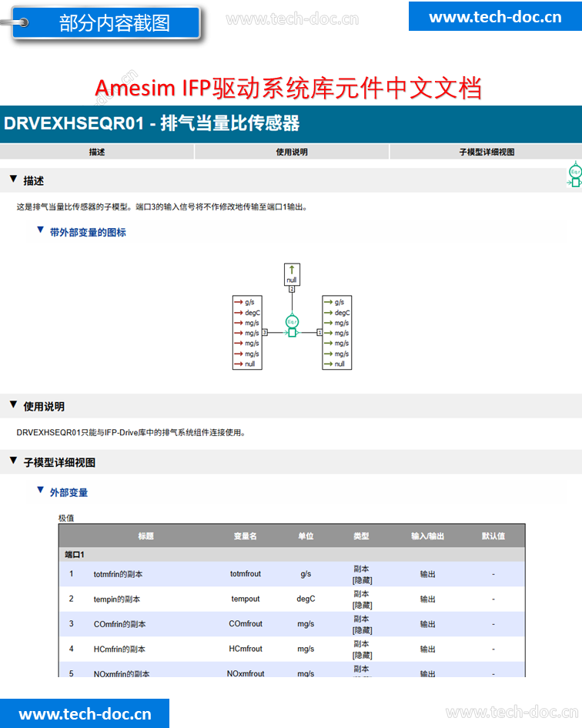Click the 输入/输出 column header
The height and width of the screenshot is (728, 582).
[427, 535]
